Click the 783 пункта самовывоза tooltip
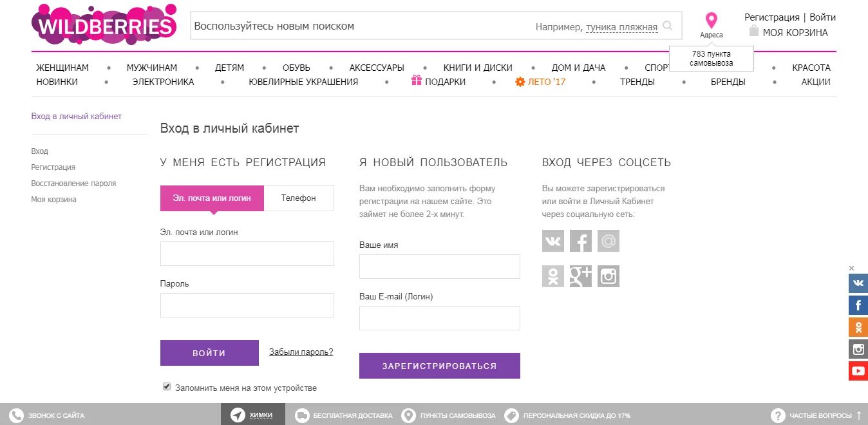 coord(712,59)
